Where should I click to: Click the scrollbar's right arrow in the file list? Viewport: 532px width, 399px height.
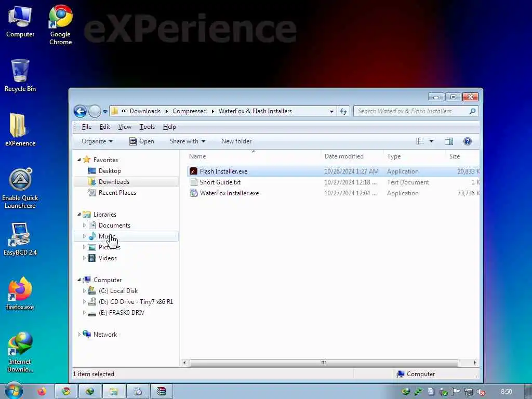point(475,363)
